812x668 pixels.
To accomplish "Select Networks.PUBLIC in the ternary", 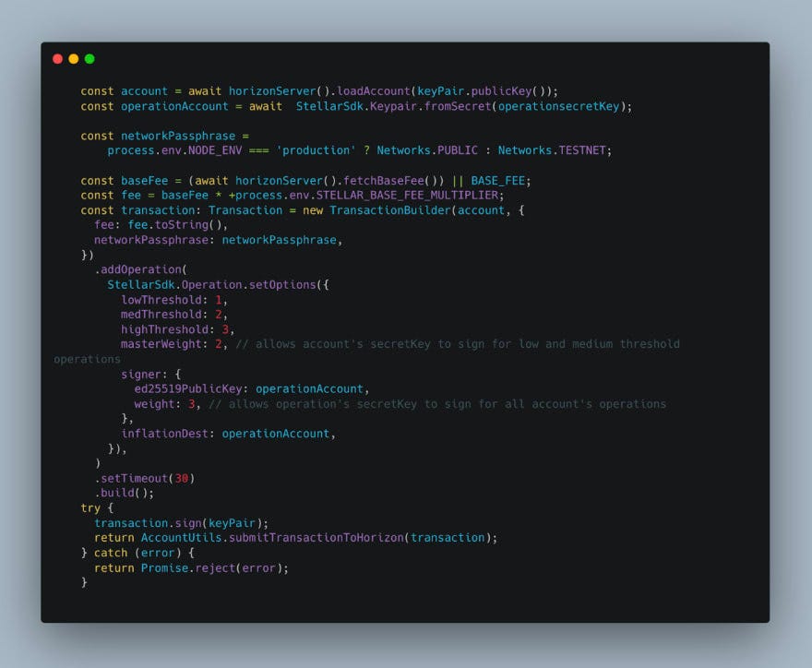I will 427,150.
